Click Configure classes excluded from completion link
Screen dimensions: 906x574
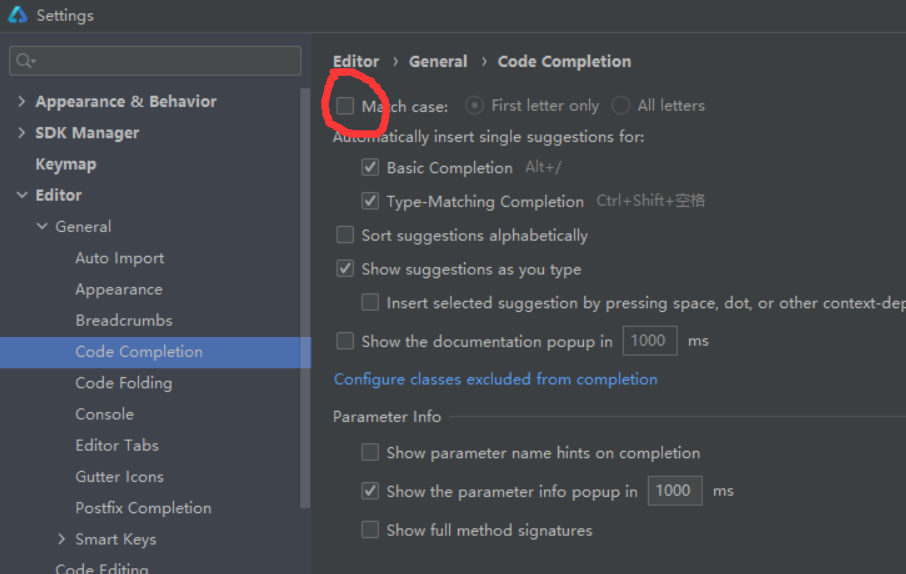tap(495, 379)
